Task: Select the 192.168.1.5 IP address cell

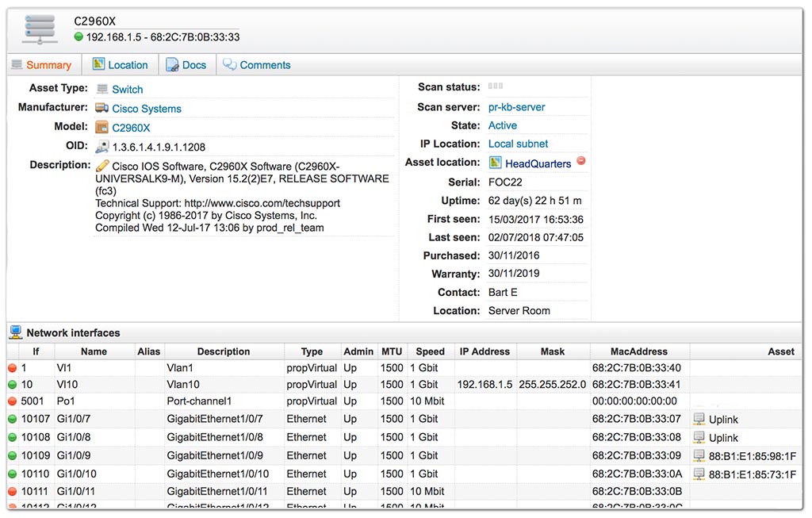Action: pyautogui.click(x=485, y=385)
